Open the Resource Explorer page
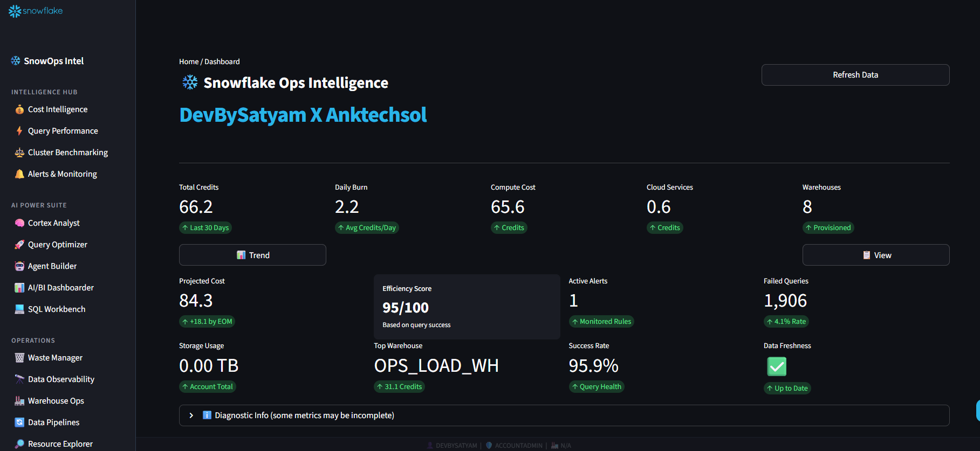Image resolution: width=980 pixels, height=451 pixels. tap(60, 444)
